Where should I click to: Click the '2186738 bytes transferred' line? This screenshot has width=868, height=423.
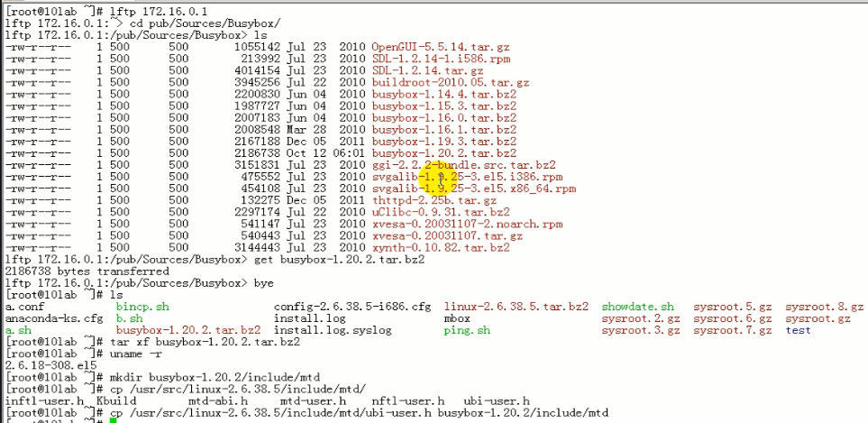click(87, 271)
